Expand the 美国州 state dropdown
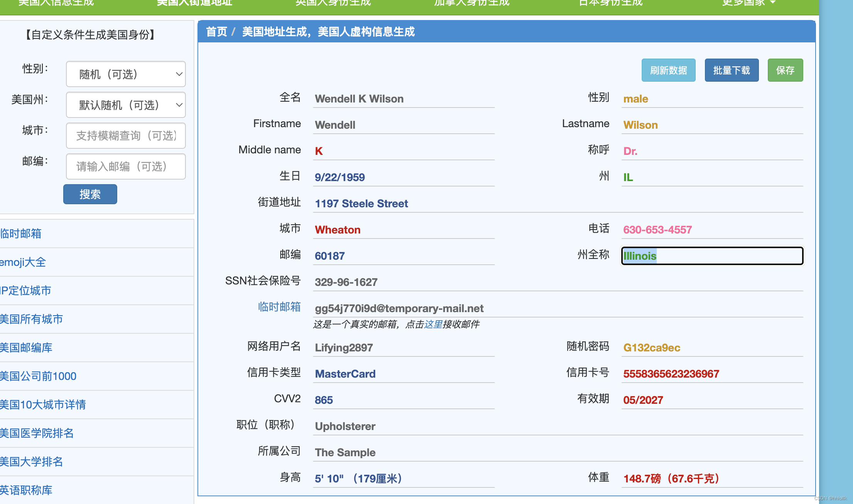This screenshot has height=504, width=853. coord(125,105)
